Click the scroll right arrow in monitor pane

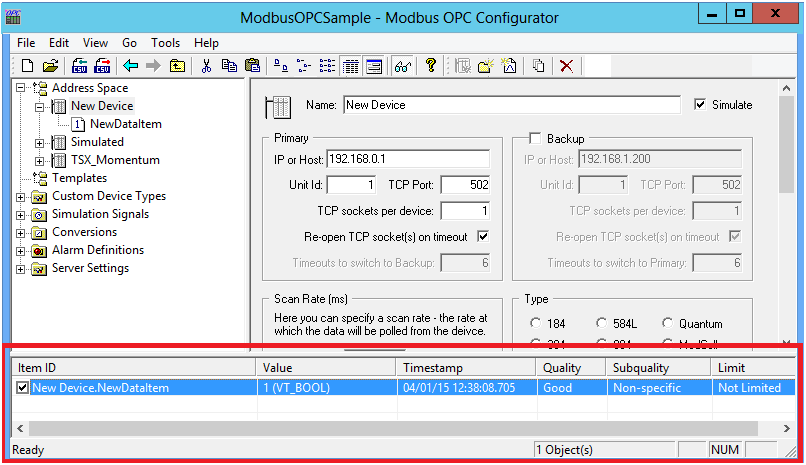(x=787, y=428)
